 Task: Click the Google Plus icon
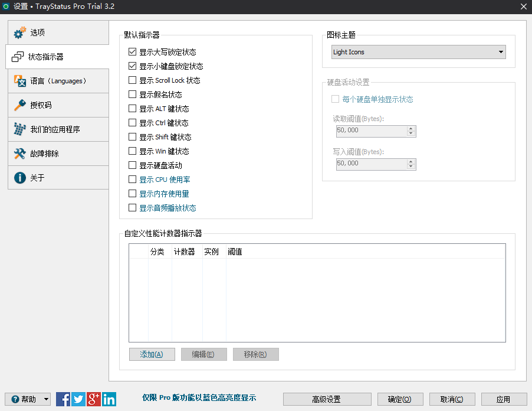94,399
